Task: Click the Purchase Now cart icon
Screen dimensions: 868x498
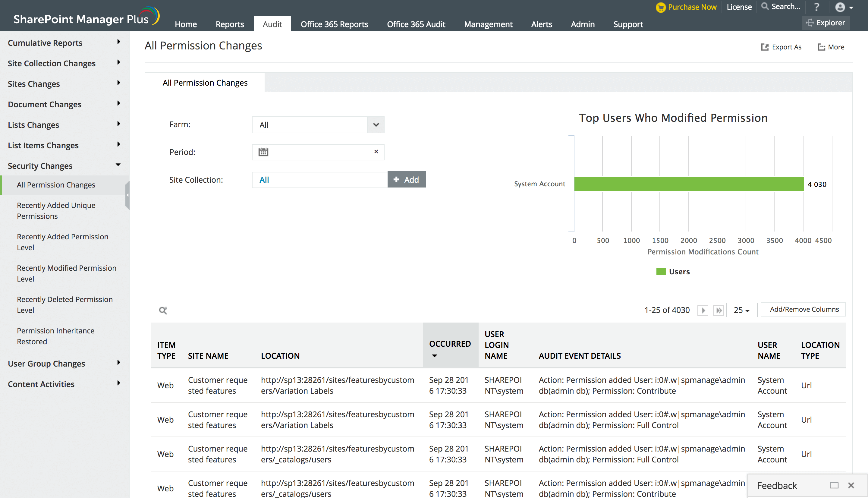Action: click(x=660, y=7)
